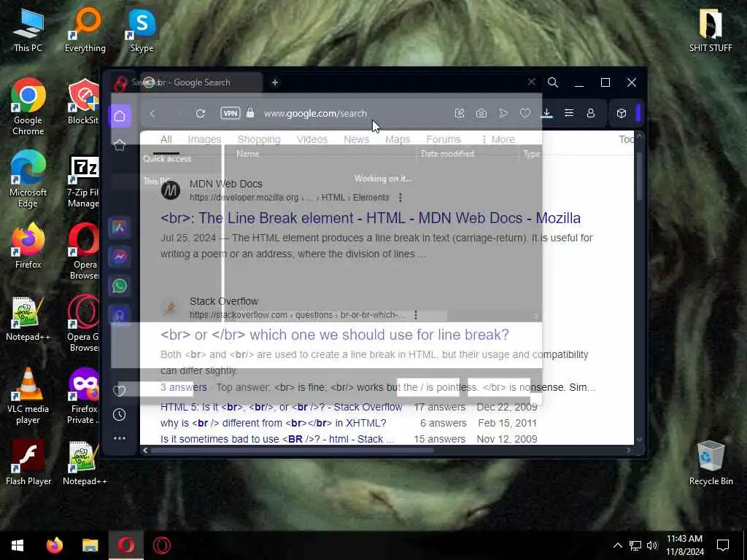
Task: Select the Microsoft Edge desktop shortcut
Action: tap(28, 179)
